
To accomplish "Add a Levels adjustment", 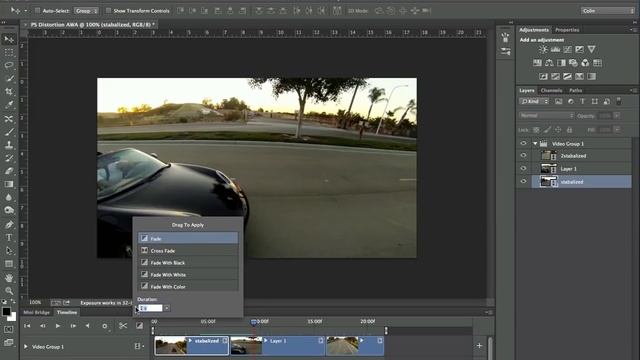I will click(555, 49).
